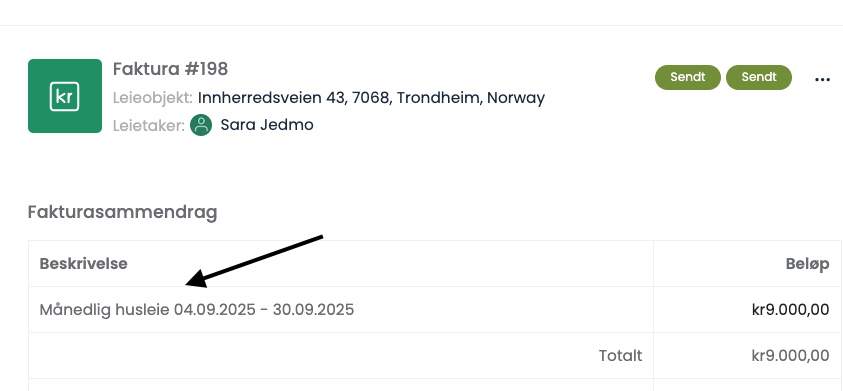Click the green kr invoice icon

(65, 96)
